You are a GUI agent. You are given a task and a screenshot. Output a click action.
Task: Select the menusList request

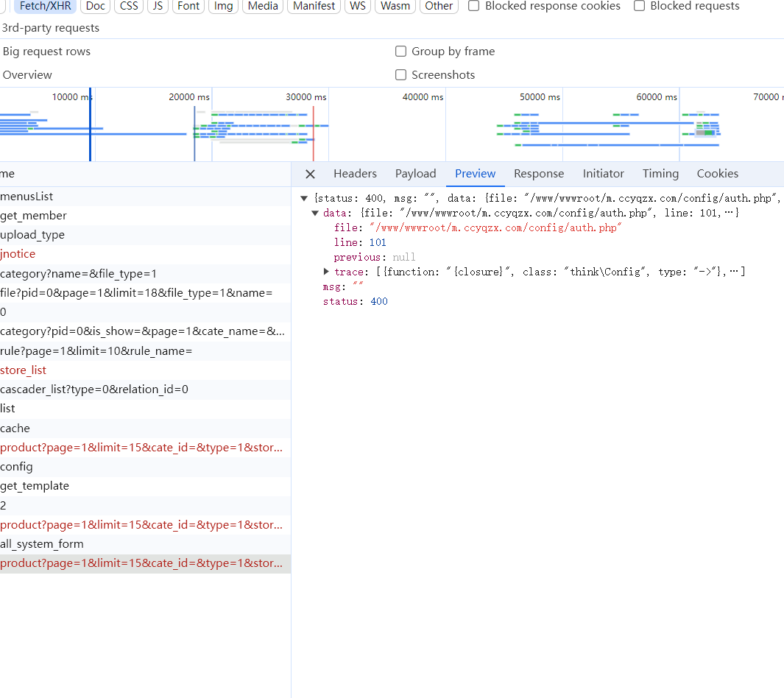pyautogui.click(x=27, y=197)
